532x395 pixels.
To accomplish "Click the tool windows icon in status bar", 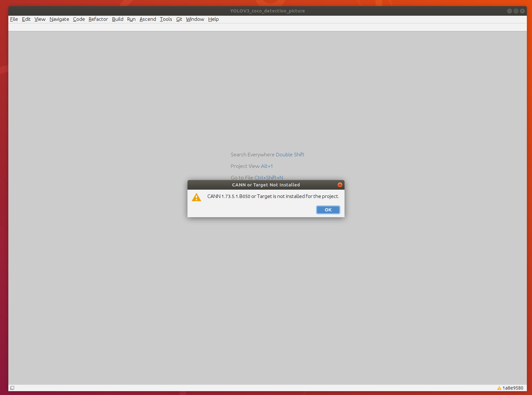I will pos(12,388).
